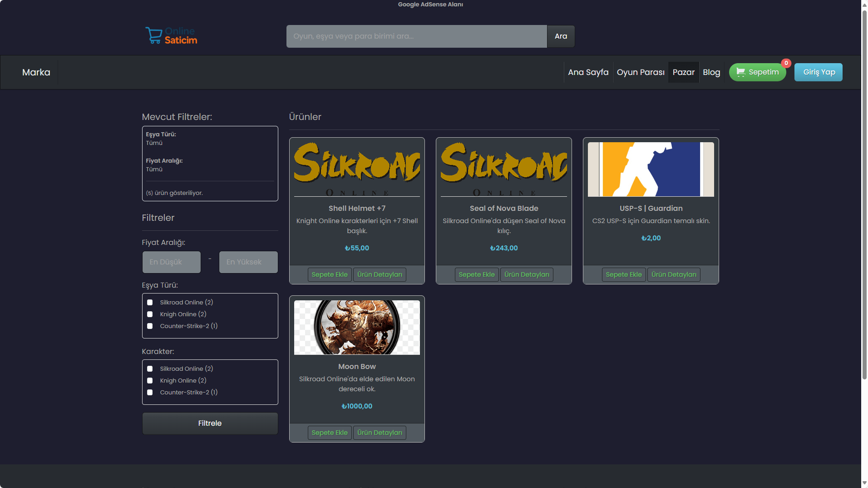Click the Marka brand link
The width and height of the screenshot is (868, 488).
click(36, 72)
